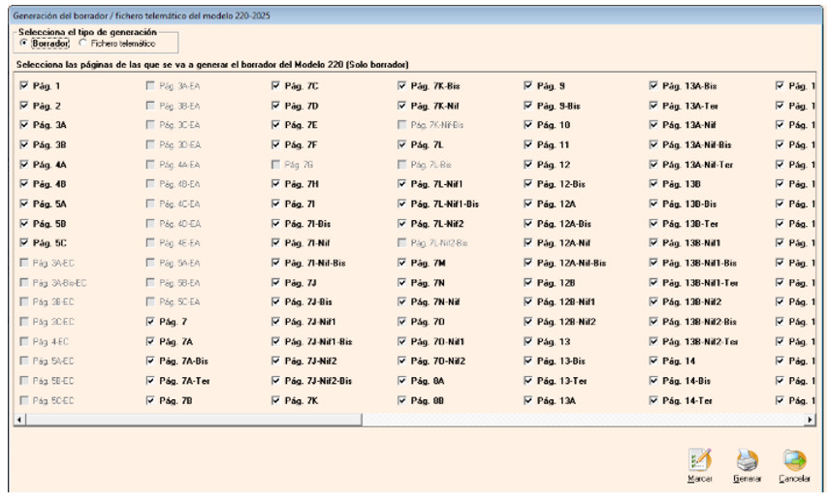The image size is (828, 504).
Task: Uncheck the Pág. 9 checkbox
Action: coord(528,85)
